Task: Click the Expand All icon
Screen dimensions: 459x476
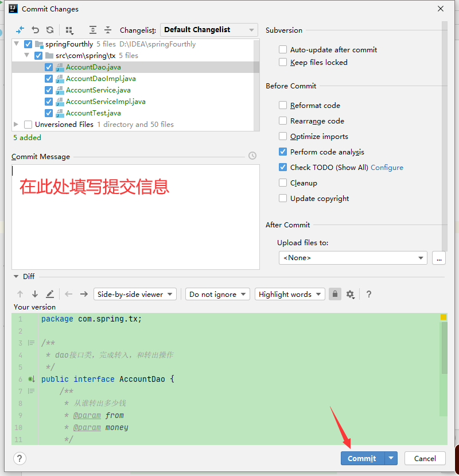Action: [93, 30]
